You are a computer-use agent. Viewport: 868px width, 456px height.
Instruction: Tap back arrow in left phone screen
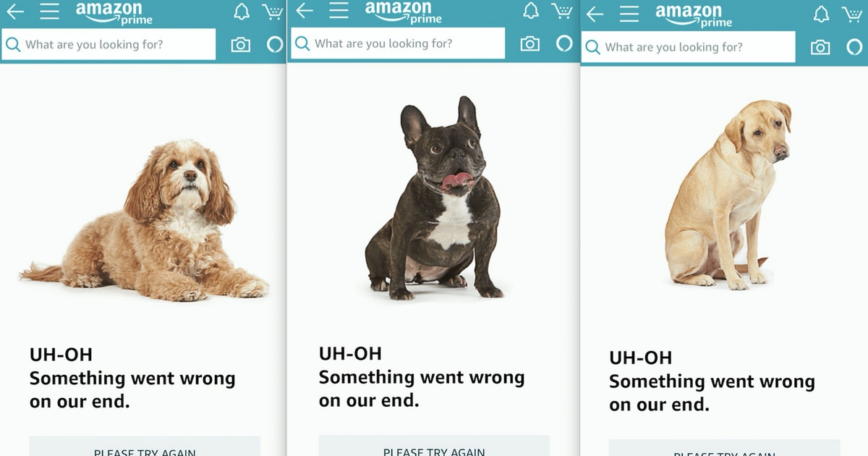click(14, 12)
